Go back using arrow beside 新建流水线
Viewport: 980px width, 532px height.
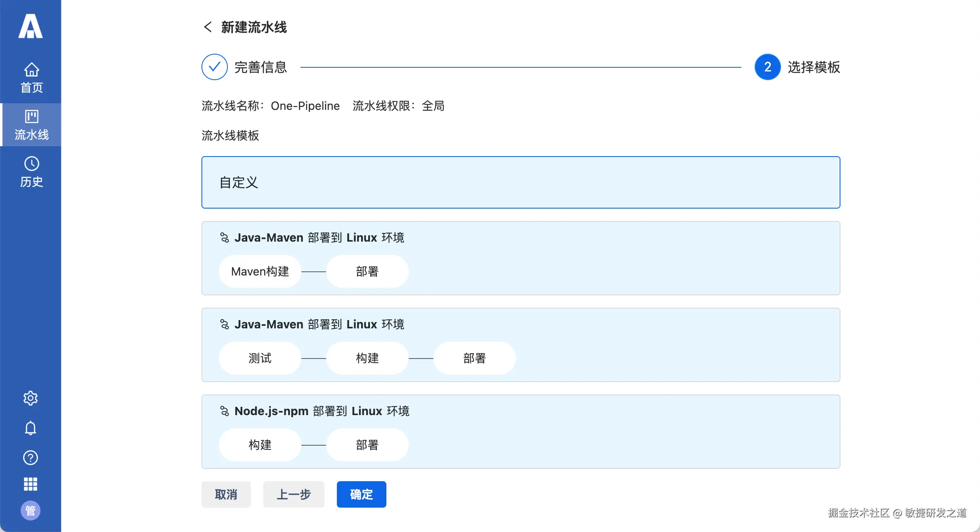208,27
